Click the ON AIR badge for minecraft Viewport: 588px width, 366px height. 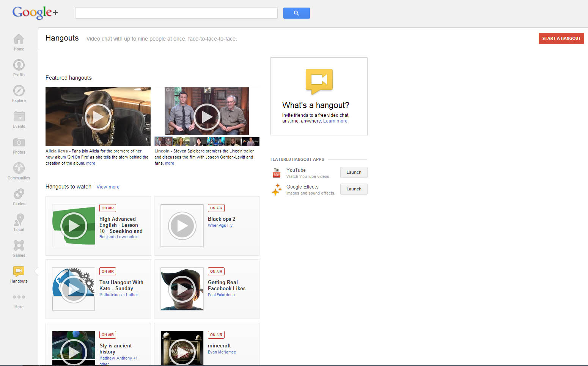tap(216, 335)
